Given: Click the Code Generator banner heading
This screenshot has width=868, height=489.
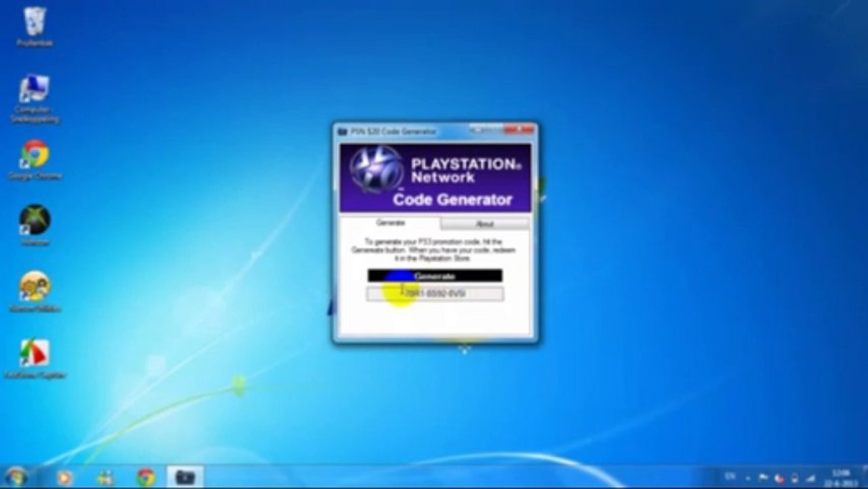Looking at the screenshot, I should [x=452, y=200].
